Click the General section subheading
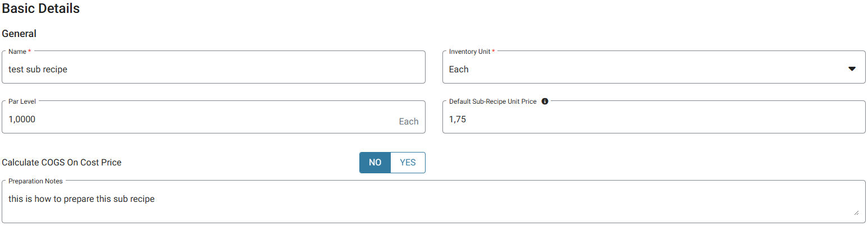Viewport: 868px width, 226px height. (19, 34)
